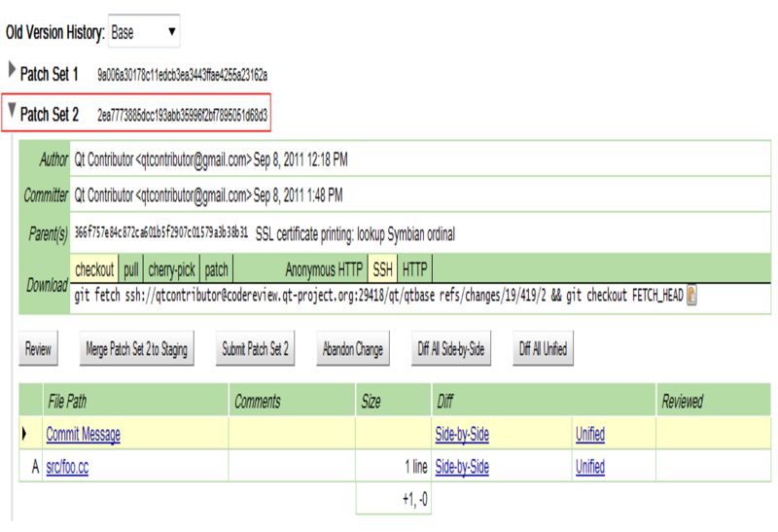This screenshot has width=778, height=532.
Task: Open src/foo.cc file link
Action: pyautogui.click(x=67, y=468)
